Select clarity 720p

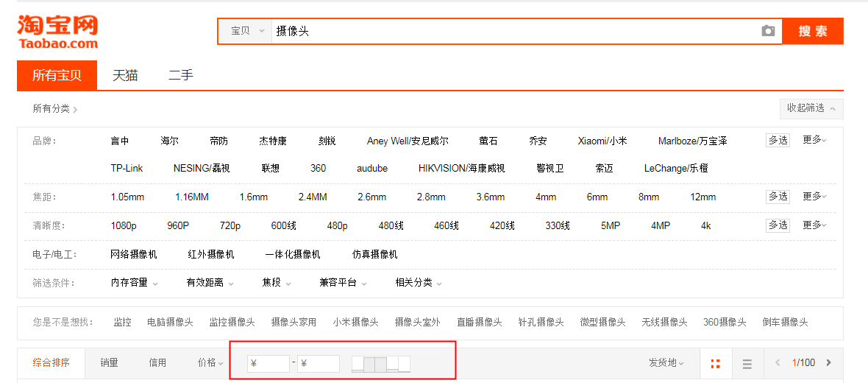230,225
